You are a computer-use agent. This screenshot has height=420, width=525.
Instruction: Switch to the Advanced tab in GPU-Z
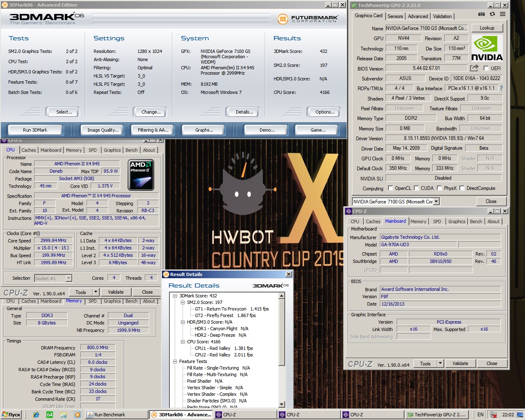click(x=418, y=16)
